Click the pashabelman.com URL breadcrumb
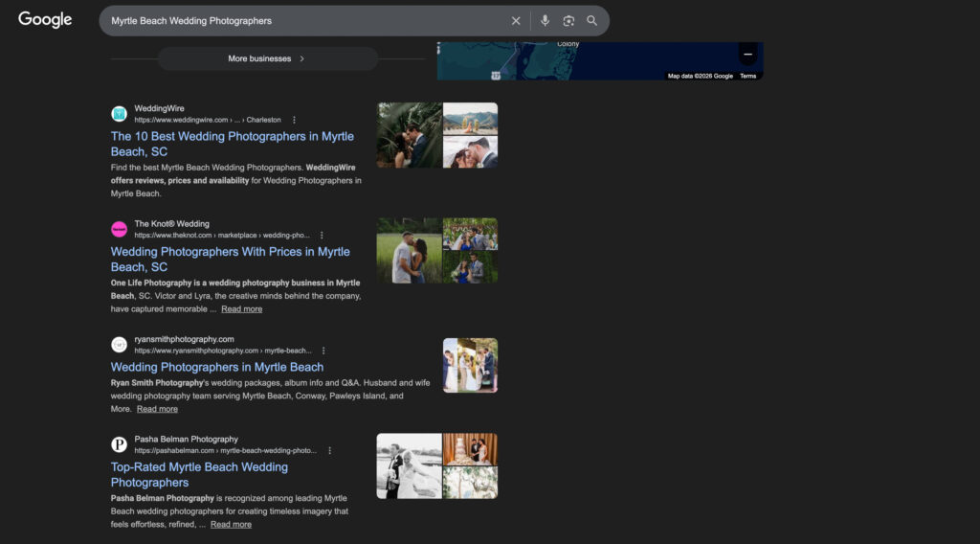 pyautogui.click(x=226, y=451)
